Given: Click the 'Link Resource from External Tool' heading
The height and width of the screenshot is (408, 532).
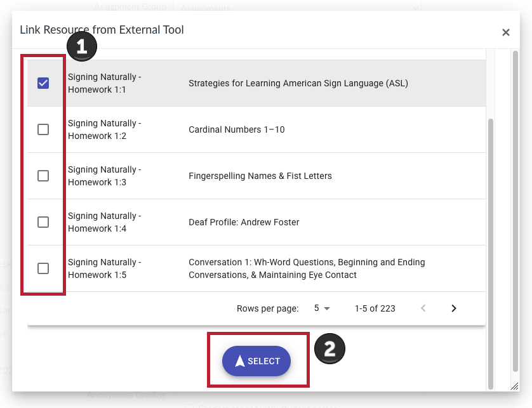Looking at the screenshot, I should (x=102, y=30).
